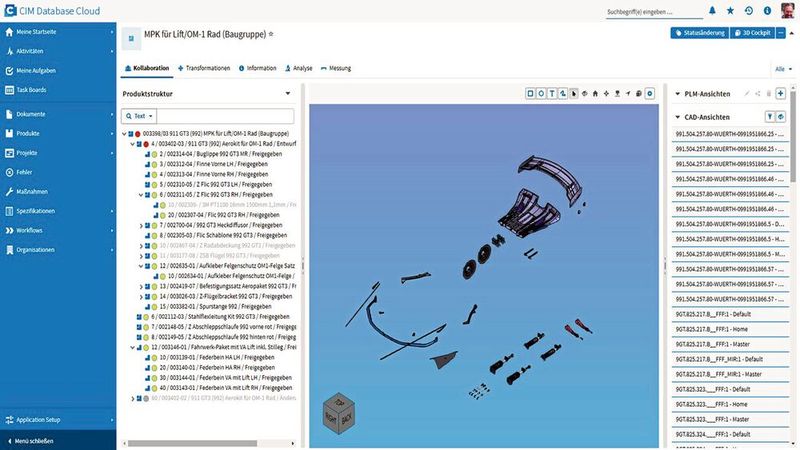
Task: Reset the 3D viewer to home view
Action: coord(595,93)
